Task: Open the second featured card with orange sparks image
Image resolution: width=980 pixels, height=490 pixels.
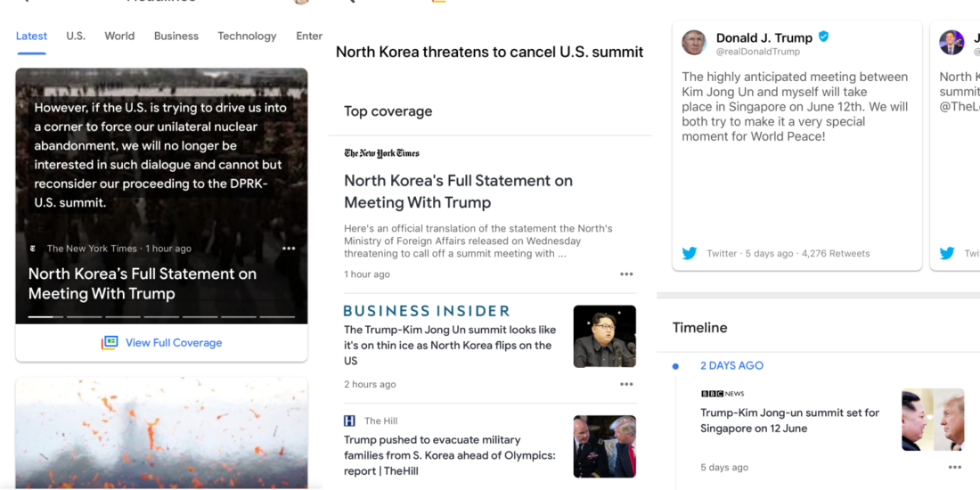Action: pyautogui.click(x=161, y=432)
